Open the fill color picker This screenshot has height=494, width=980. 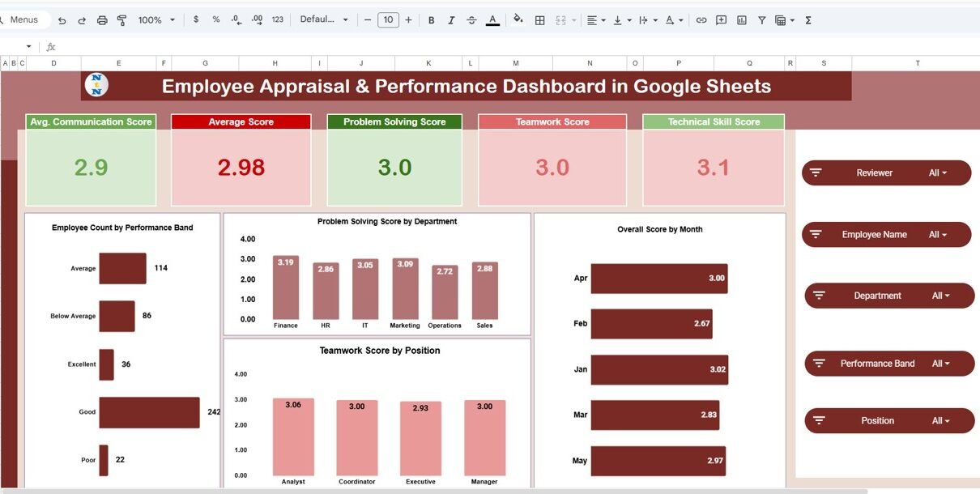point(518,20)
